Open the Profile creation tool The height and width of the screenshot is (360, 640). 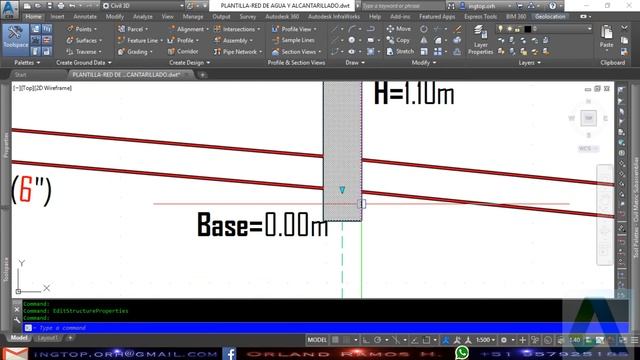coord(183,40)
